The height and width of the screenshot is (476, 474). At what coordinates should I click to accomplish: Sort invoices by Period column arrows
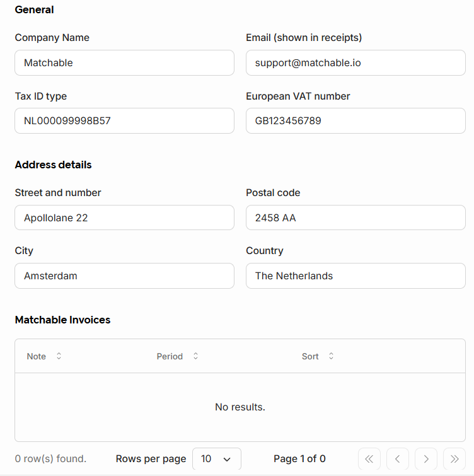[x=196, y=356]
